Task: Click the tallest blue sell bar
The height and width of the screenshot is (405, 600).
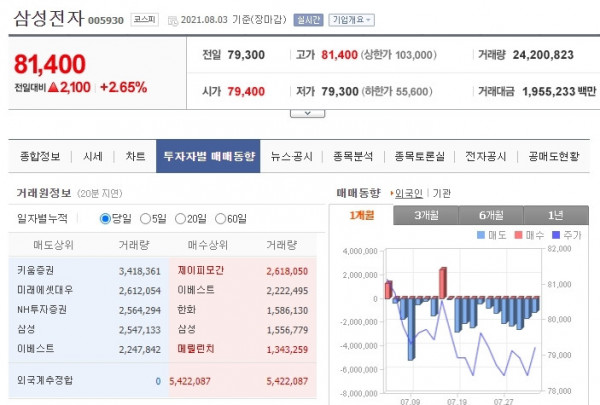Action: (x=411, y=329)
